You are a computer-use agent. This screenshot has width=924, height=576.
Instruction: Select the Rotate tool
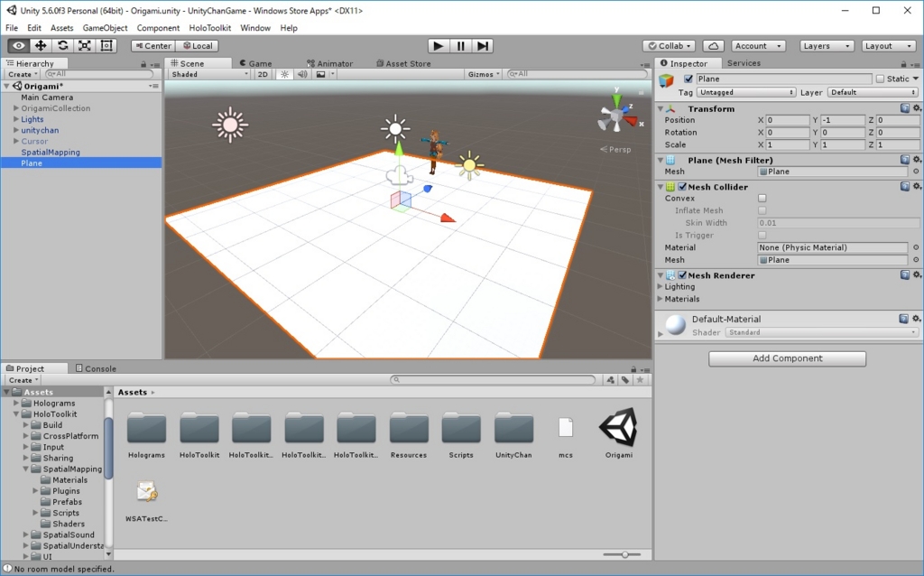[x=62, y=45]
